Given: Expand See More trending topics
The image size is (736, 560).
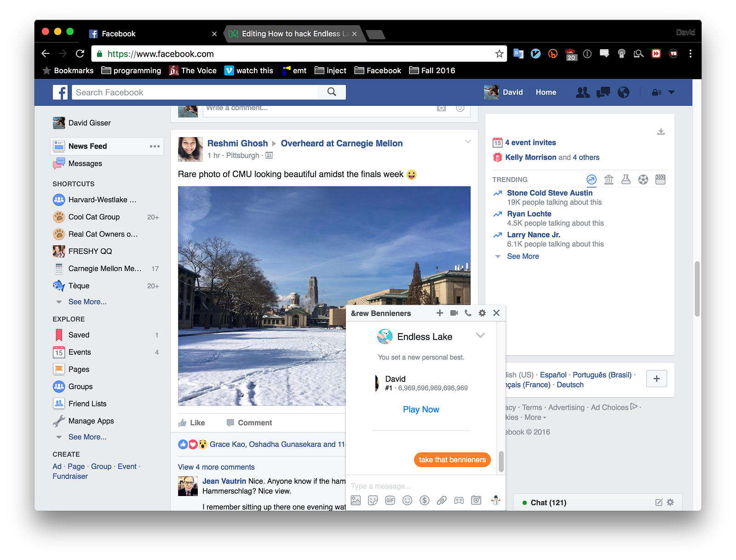Looking at the screenshot, I should tap(523, 256).
